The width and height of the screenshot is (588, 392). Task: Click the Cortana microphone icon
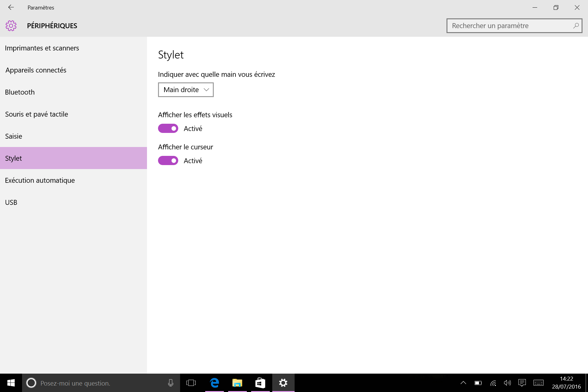click(x=171, y=383)
